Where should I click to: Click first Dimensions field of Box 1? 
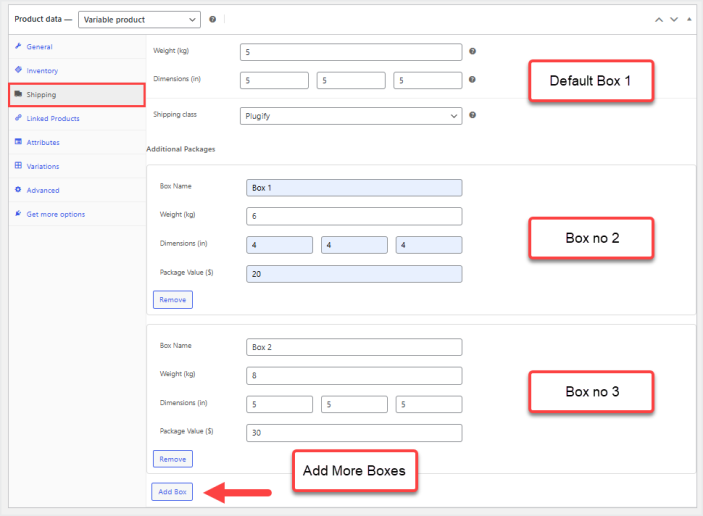pyautogui.click(x=279, y=245)
